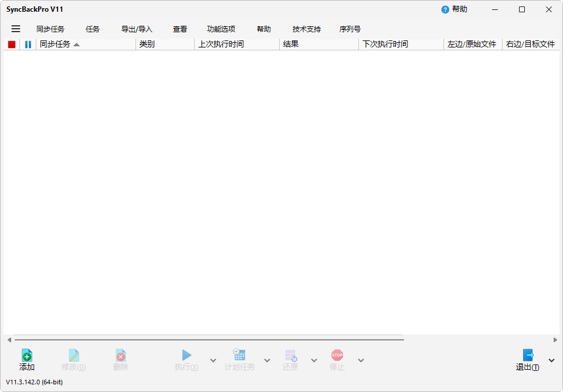Click the 还原 restore icon

tap(290, 356)
